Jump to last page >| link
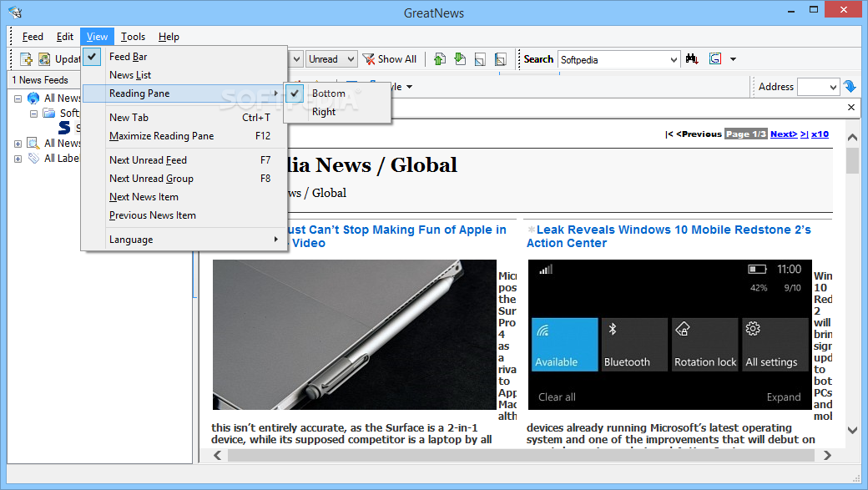Viewport: 868px width, 490px height. 804,134
